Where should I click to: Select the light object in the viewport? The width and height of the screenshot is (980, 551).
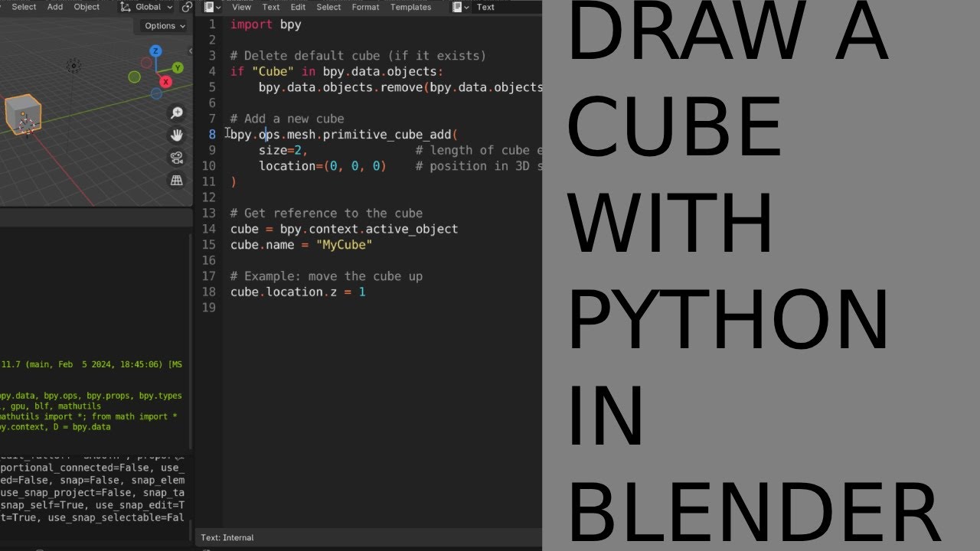[x=73, y=66]
